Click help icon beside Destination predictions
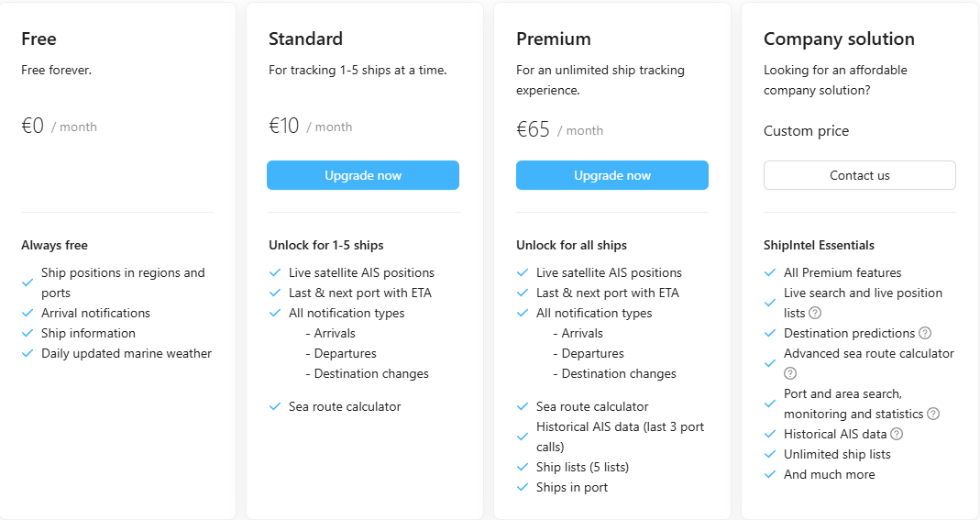This screenshot has width=980, height=520. (925, 333)
